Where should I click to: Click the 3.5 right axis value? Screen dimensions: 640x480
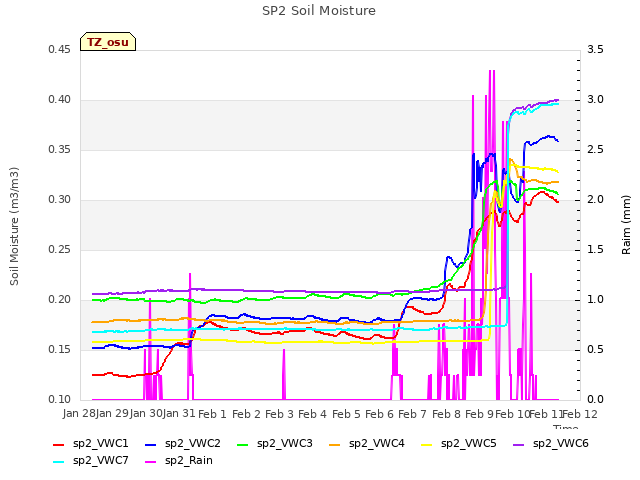[595, 49]
